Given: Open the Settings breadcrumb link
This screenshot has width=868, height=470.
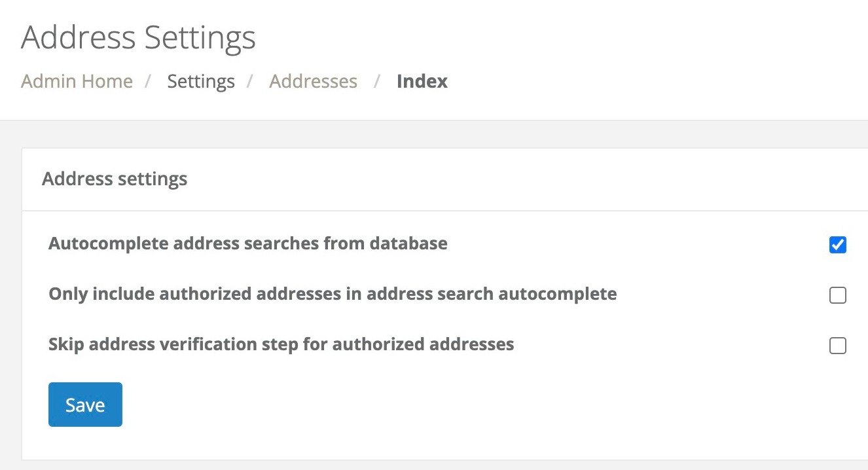Looking at the screenshot, I should click(x=200, y=82).
